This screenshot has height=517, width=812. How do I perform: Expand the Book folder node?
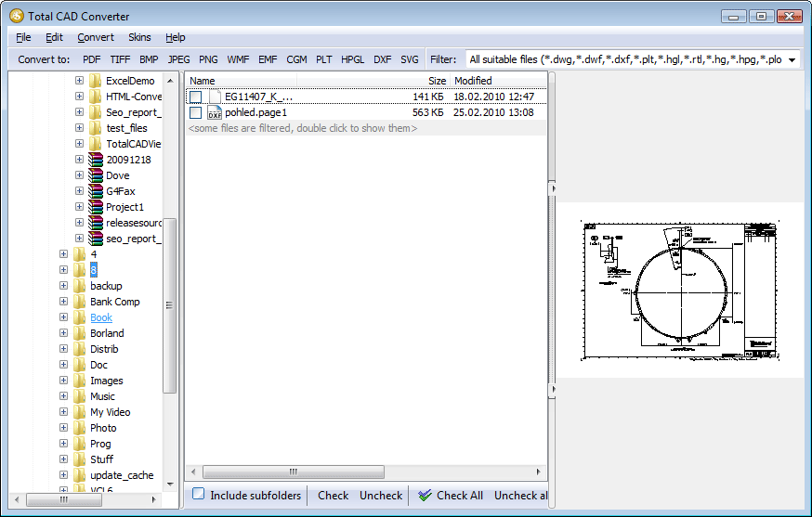(x=64, y=317)
